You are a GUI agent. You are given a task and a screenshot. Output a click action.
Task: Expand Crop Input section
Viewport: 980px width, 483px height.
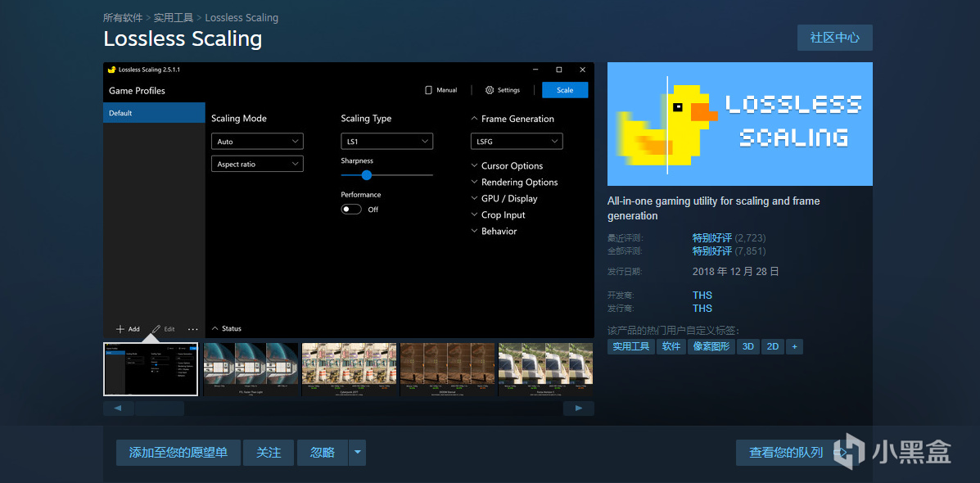[498, 214]
